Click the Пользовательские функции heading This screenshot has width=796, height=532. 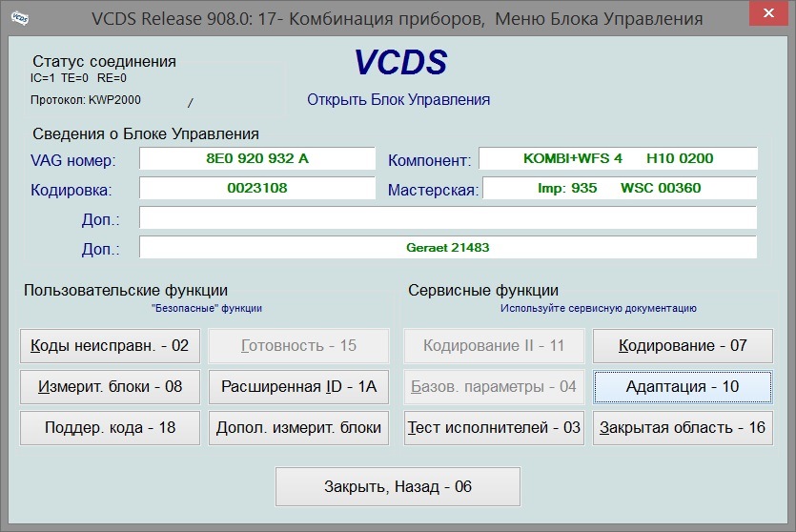click(x=126, y=291)
